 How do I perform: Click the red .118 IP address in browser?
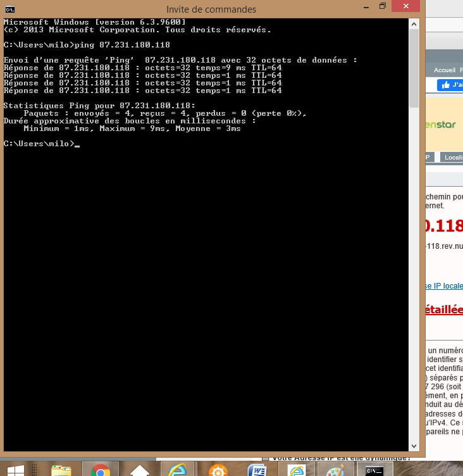coord(444,226)
